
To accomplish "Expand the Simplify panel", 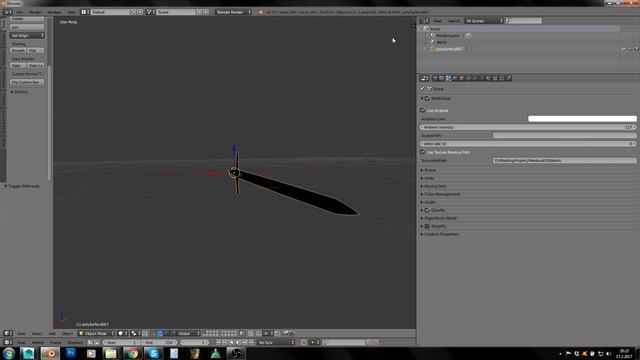I will pyautogui.click(x=439, y=226).
